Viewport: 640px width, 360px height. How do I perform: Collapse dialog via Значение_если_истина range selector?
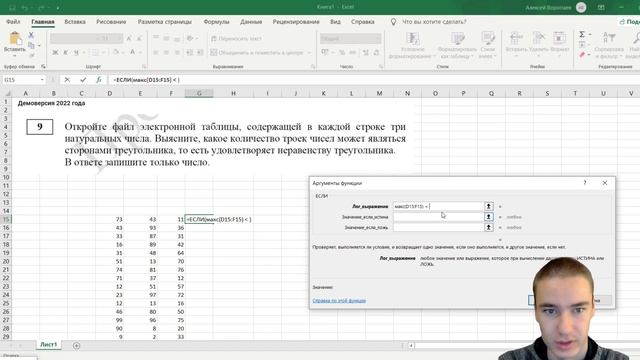click(488, 217)
